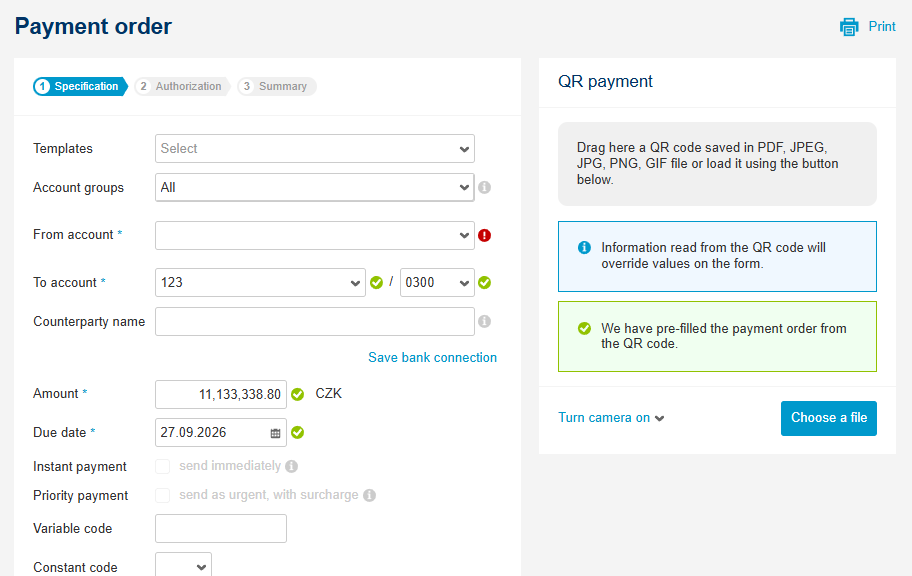Click info icon next to urgent surcharge
Screen dimensions: 912x576
[x=369, y=495]
